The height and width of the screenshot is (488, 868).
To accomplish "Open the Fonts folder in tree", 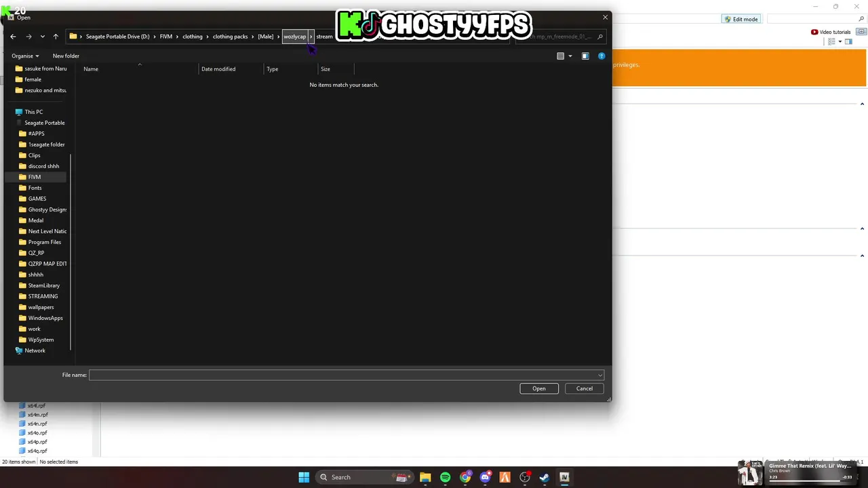I will (31, 188).
